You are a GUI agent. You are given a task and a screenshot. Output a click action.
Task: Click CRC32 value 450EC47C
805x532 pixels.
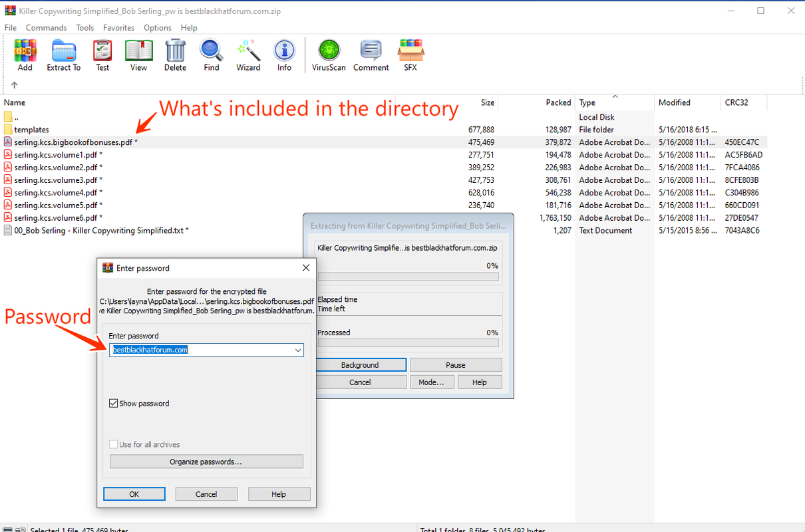coord(742,142)
